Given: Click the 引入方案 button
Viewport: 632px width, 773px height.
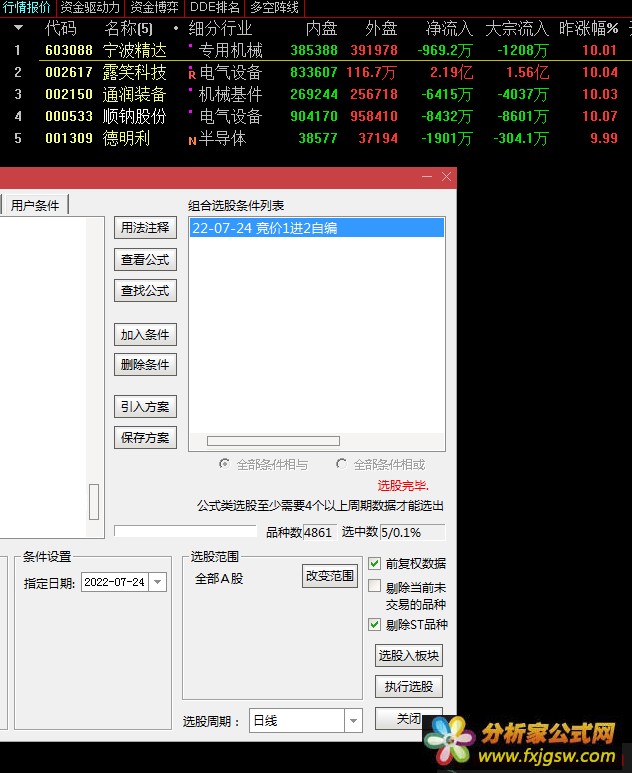Looking at the screenshot, I should [x=145, y=407].
